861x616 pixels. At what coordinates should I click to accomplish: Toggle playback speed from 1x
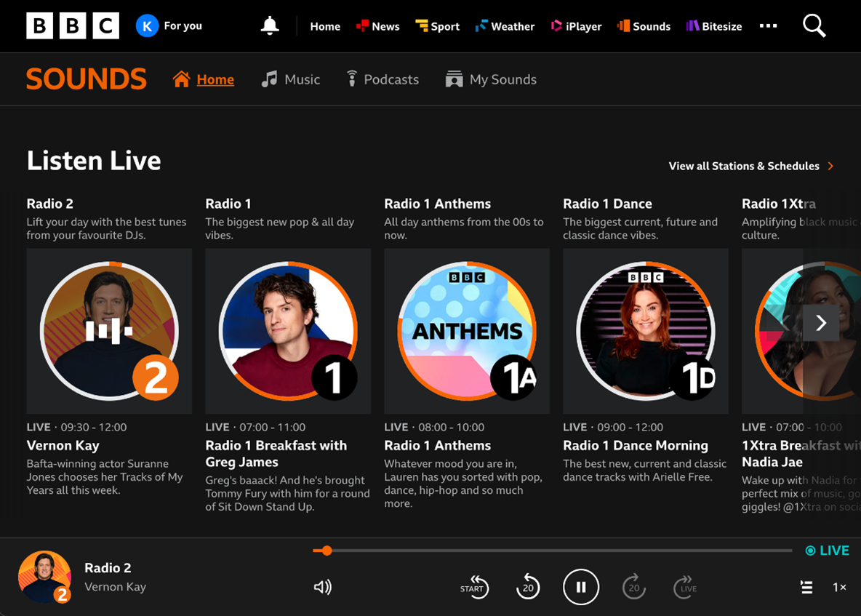[839, 587]
